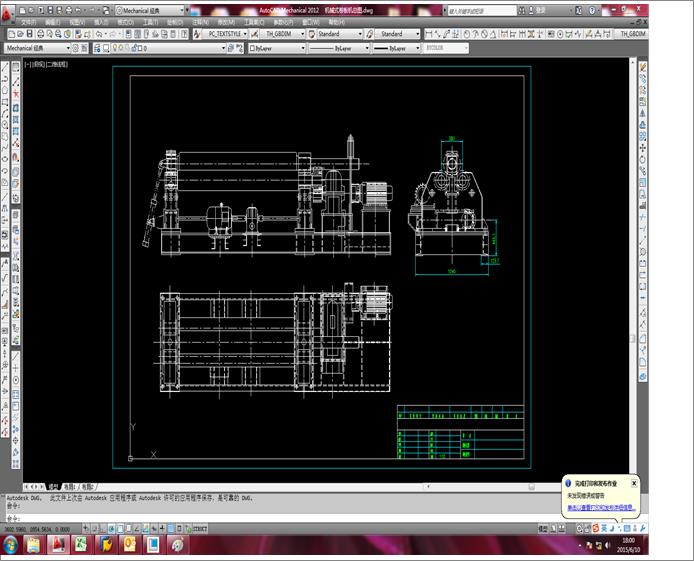Open AutoCAD from the Windows taskbar
The width and height of the screenshot is (694, 561).
click(x=58, y=545)
